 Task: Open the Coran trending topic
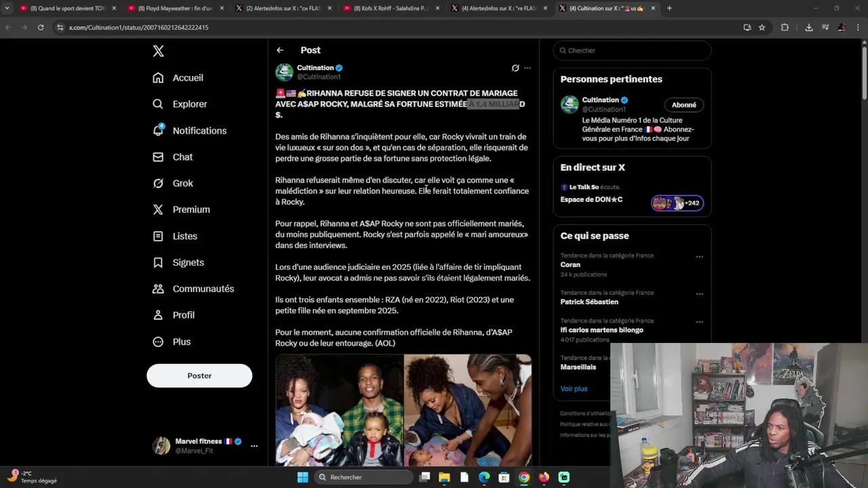click(570, 264)
